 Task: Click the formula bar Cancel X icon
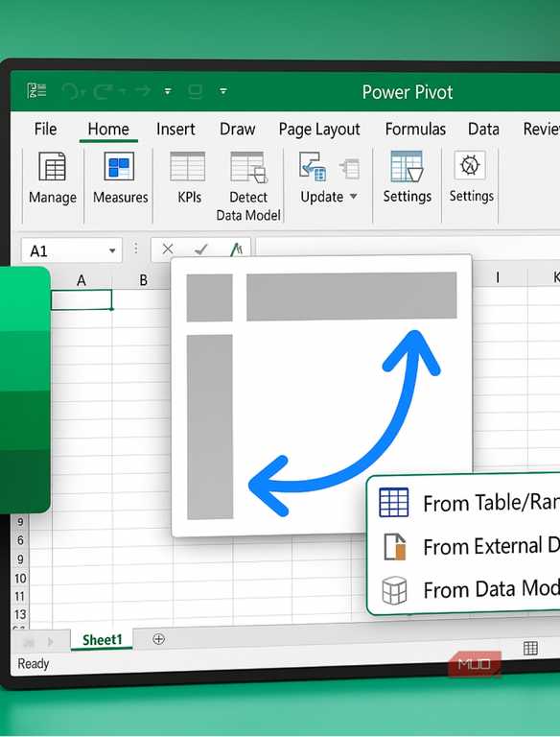point(168,249)
